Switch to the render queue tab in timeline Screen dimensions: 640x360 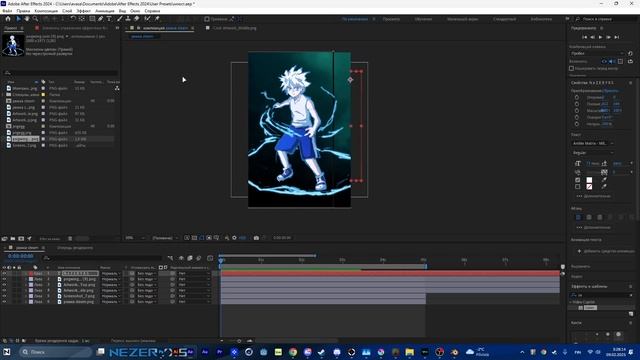coord(75,248)
